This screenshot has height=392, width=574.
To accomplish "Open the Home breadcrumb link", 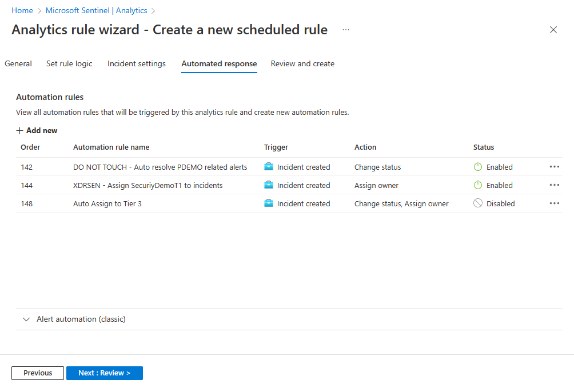I will click(22, 10).
